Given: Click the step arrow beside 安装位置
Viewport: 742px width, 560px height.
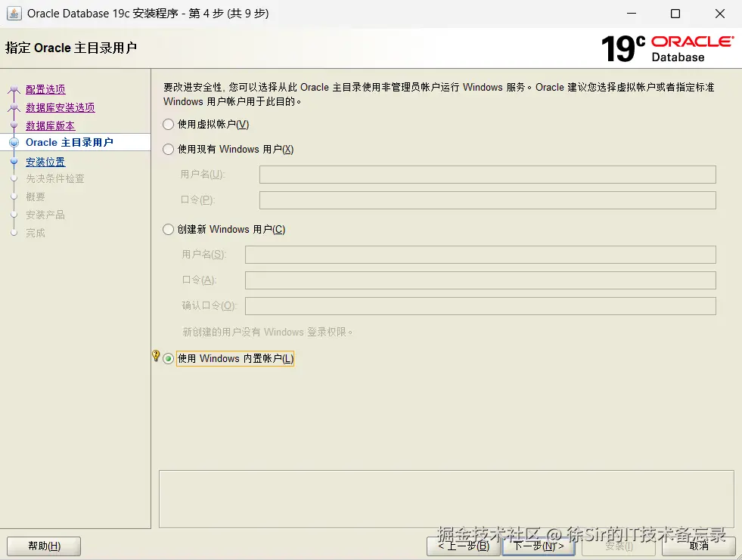Looking at the screenshot, I should [x=15, y=161].
